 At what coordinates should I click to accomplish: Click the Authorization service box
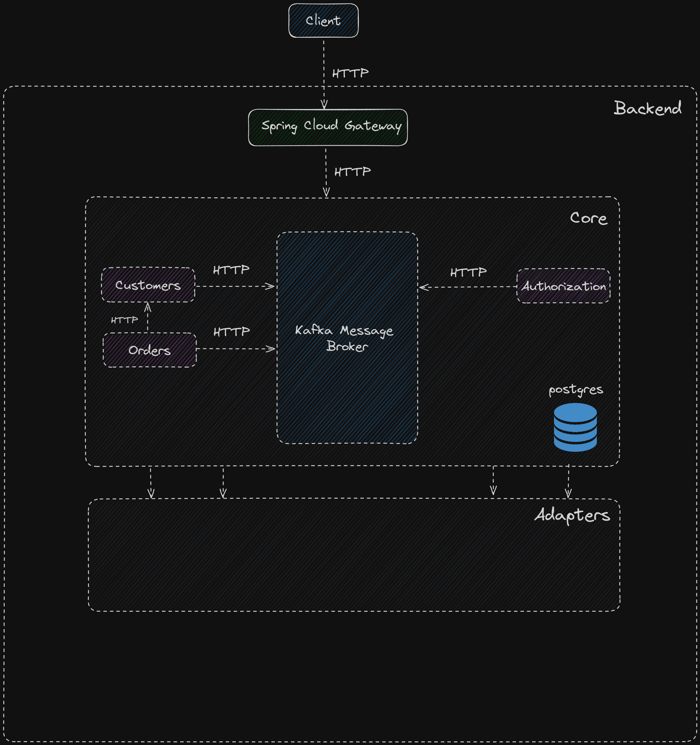[563, 286]
